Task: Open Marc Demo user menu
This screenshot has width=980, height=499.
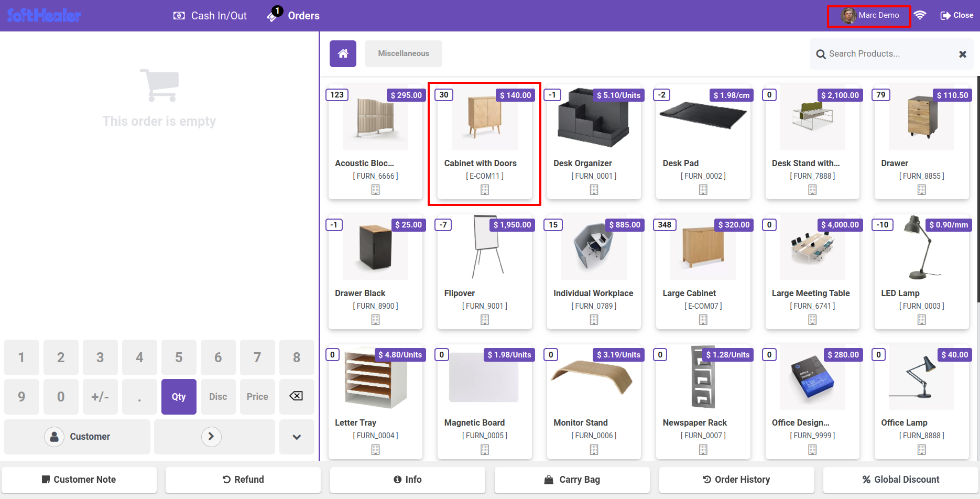Action: 869,16
